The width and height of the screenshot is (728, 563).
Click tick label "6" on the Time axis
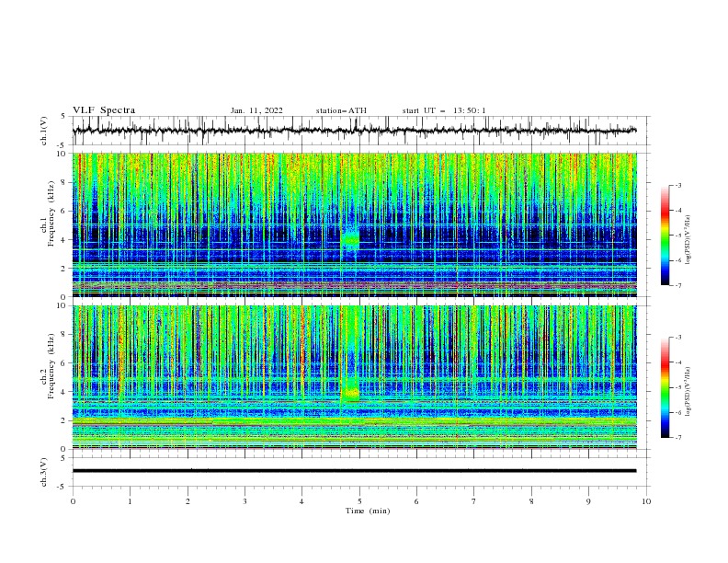[x=416, y=501]
